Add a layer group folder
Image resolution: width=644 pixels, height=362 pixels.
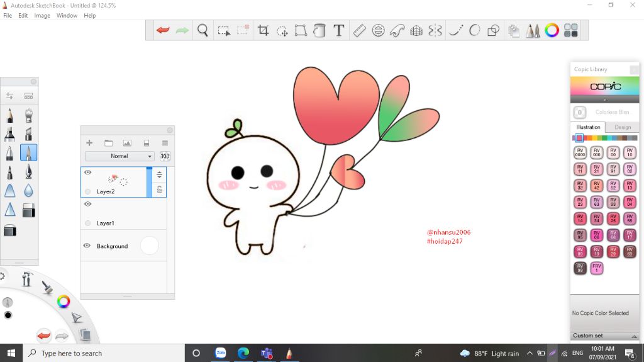(x=108, y=143)
